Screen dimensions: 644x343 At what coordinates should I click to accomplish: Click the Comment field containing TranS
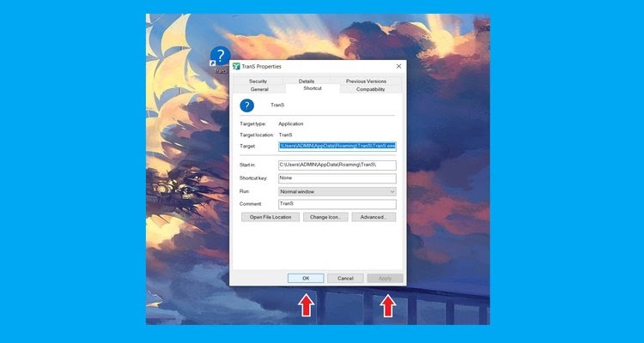click(x=337, y=204)
